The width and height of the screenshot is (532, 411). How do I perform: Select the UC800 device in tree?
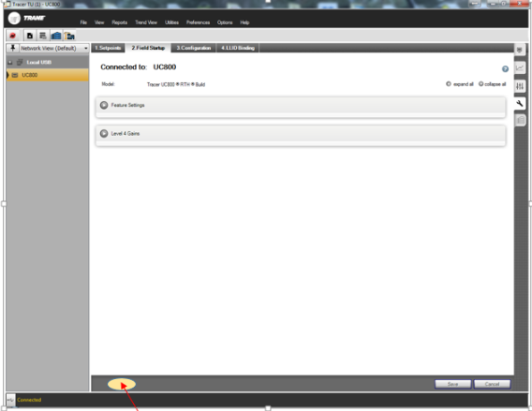click(48, 75)
